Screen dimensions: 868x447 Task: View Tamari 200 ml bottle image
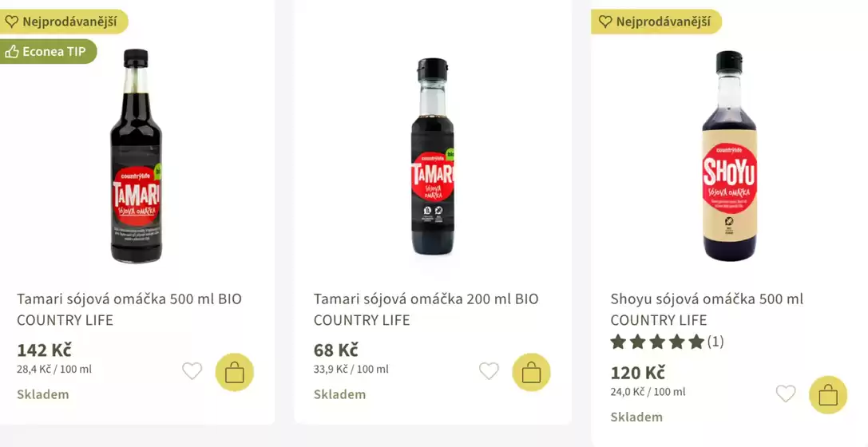pyautogui.click(x=432, y=156)
